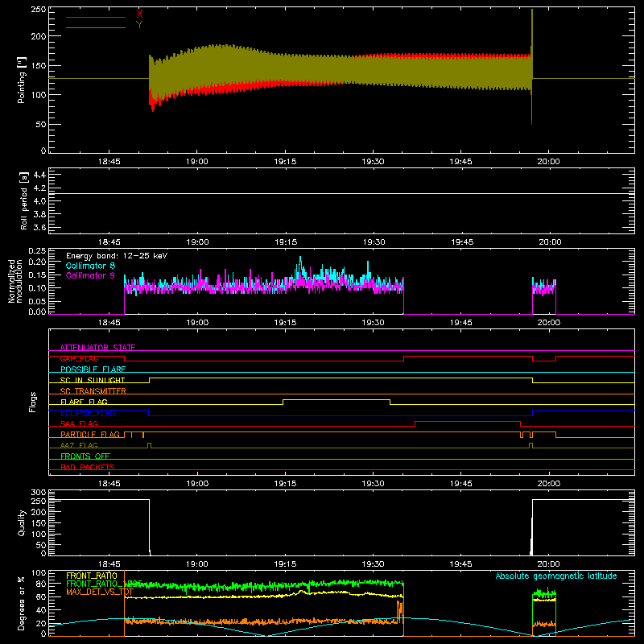This screenshot has height=644, width=644.
Task: Click 19:00 tick under the Roll period plot
Action: pyautogui.click(x=197, y=242)
